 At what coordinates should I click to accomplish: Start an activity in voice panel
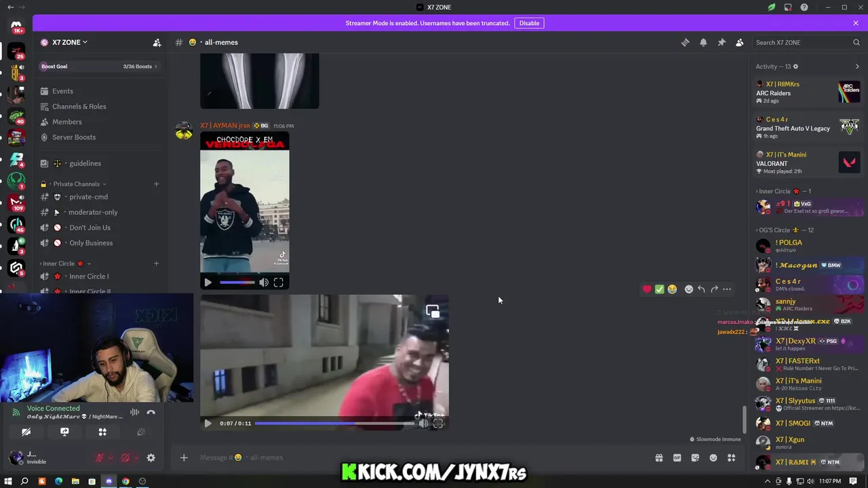point(102,432)
